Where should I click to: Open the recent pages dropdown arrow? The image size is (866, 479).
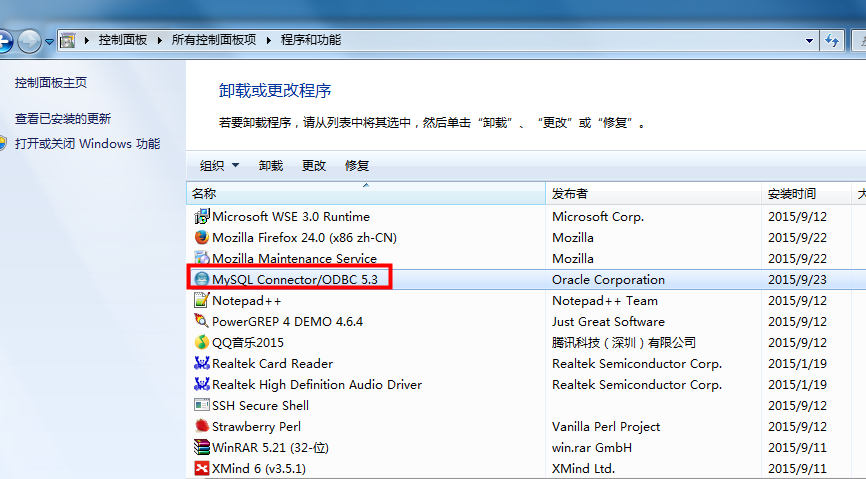49,41
